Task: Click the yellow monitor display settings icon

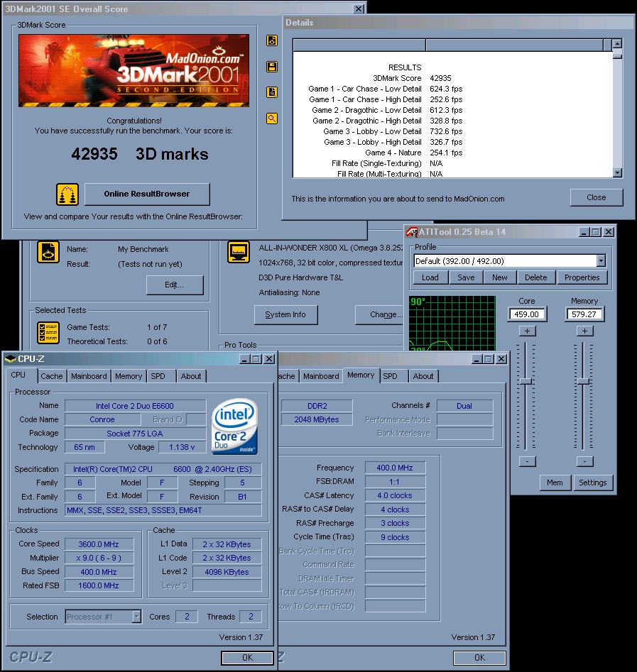Action: [239, 252]
